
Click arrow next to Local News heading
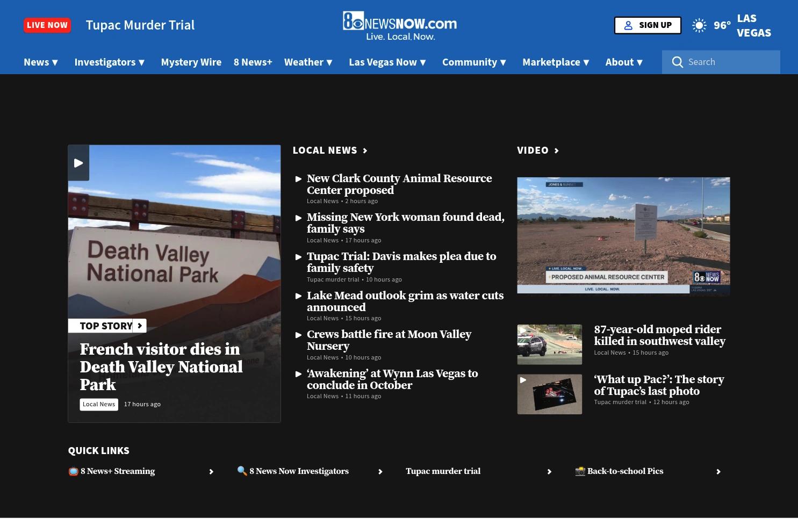pyautogui.click(x=365, y=150)
